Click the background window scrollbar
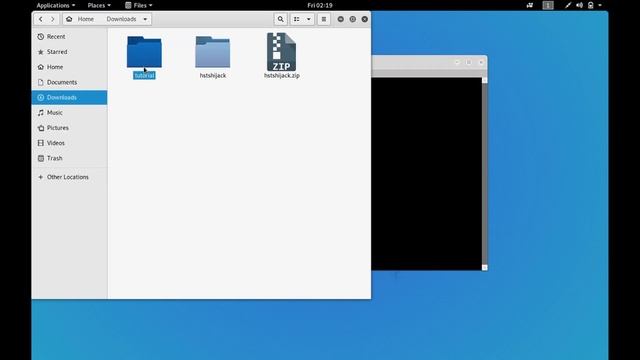640x360 pixels. point(484,173)
